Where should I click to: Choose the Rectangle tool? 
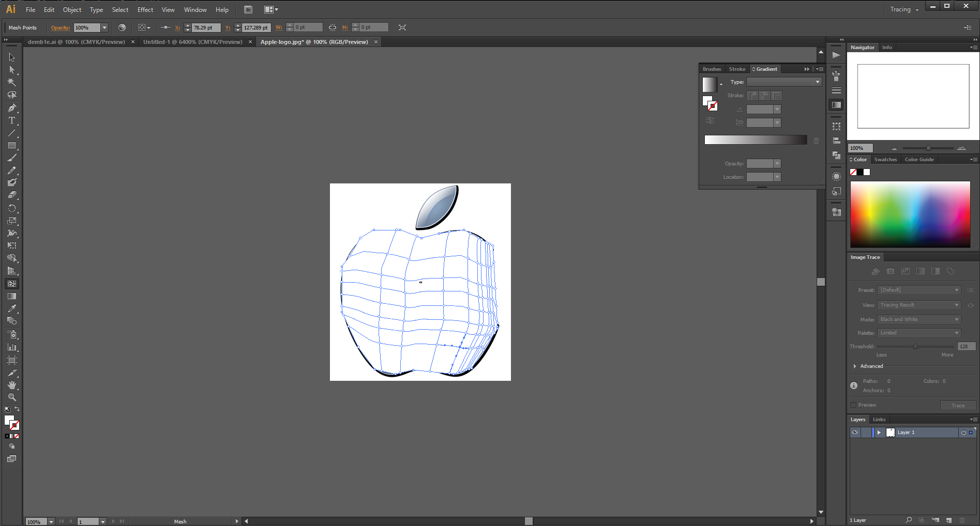click(x=11, y=145)
